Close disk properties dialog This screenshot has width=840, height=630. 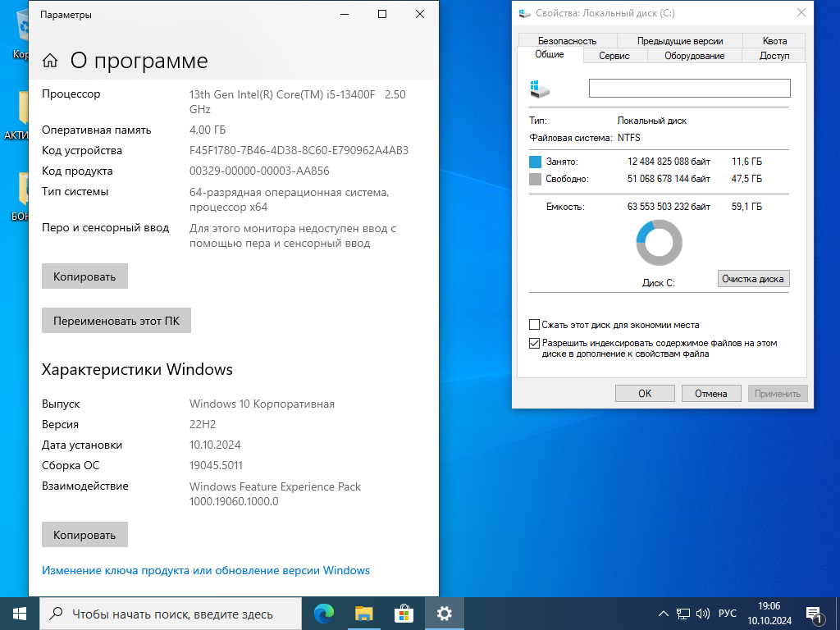(801, 12)
